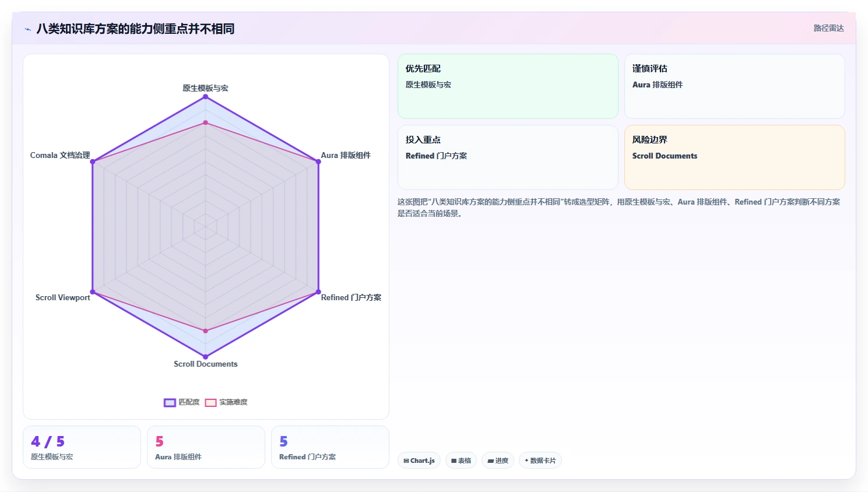Screen dimensions: 868x492
Task: Click the data point on the Aura 排版组件 axis
Action: pyautogui.click(x=318, y=161)
